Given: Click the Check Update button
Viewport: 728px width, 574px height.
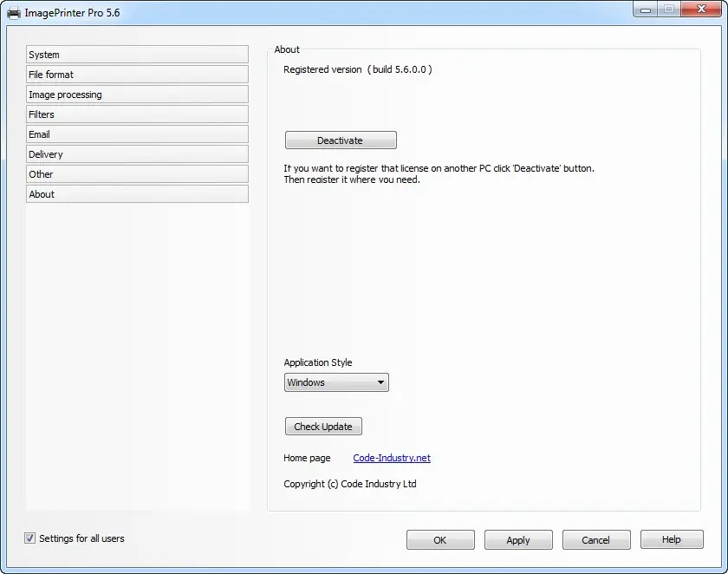Looking at the screenshot, I should point(323,427).
